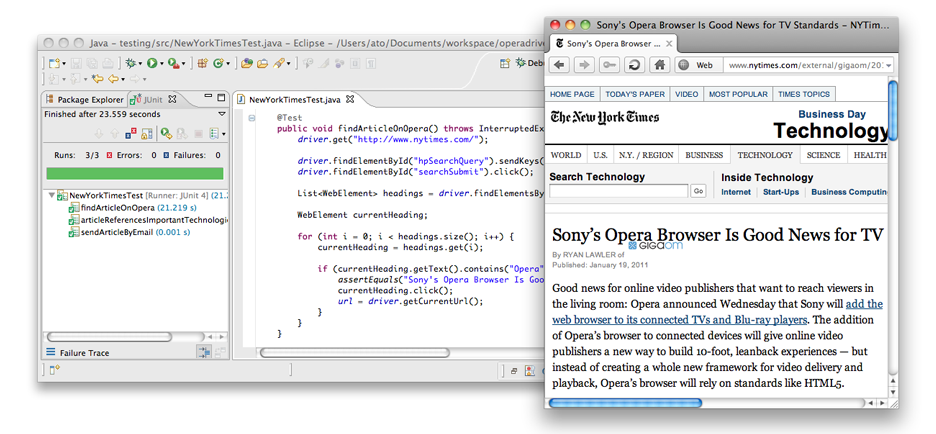Image resolution: width=936 pixels, height=434 pixels.
Task: Click the browser horizontal scrollbar
Action: pyautogui.click(x=625, y=403)
